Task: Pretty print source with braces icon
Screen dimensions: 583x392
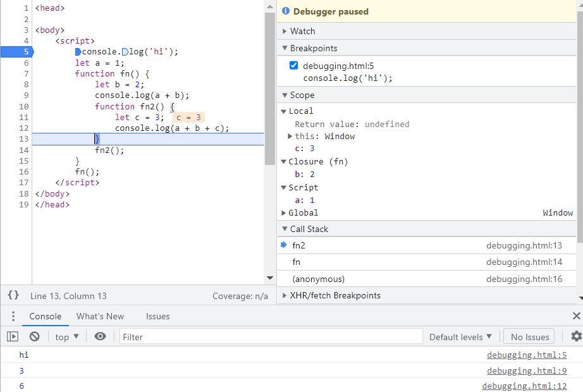Action: [x=13, y=295]
